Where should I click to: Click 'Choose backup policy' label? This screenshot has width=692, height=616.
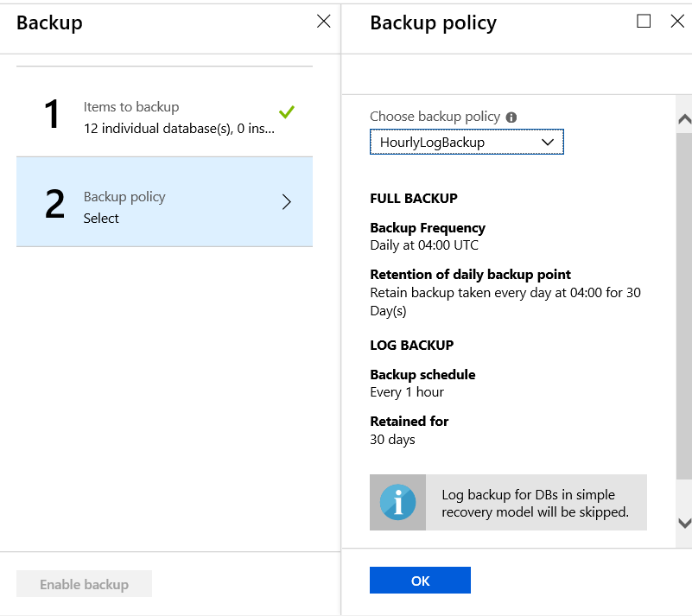435,117
